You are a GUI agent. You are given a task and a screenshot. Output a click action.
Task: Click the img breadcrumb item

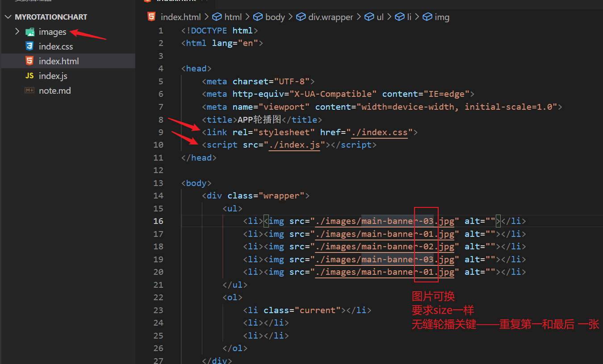(442, 17)
